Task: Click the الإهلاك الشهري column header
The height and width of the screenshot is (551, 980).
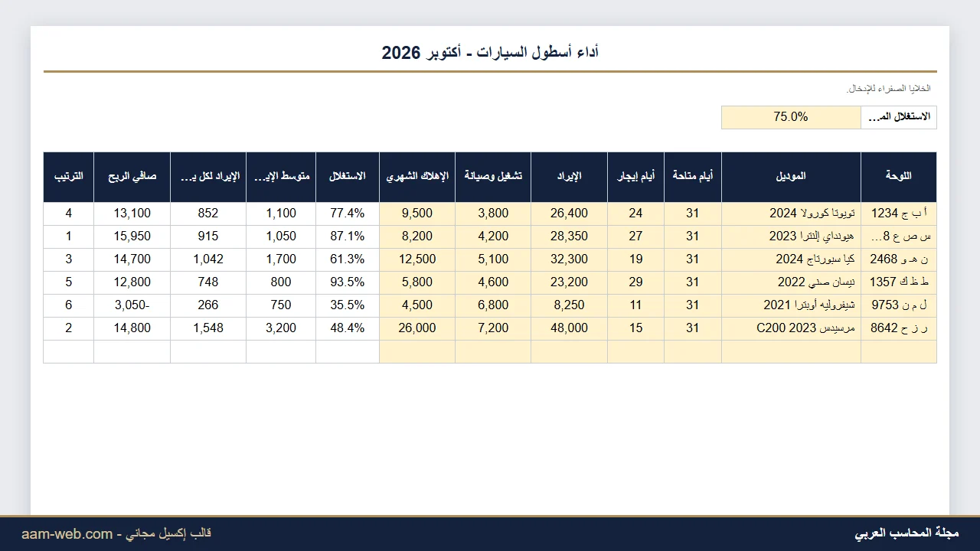Action: coord(417,177)
